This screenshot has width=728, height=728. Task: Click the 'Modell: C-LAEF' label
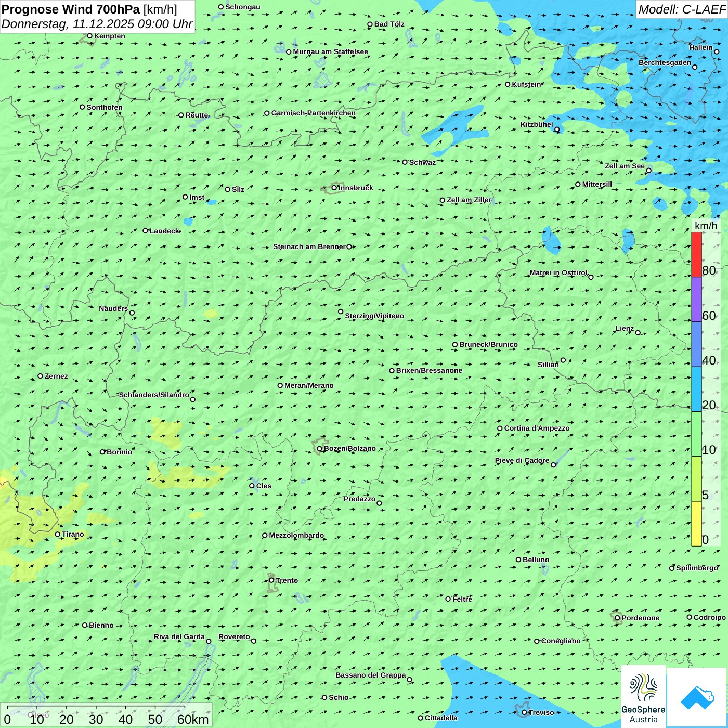[681, 9]
